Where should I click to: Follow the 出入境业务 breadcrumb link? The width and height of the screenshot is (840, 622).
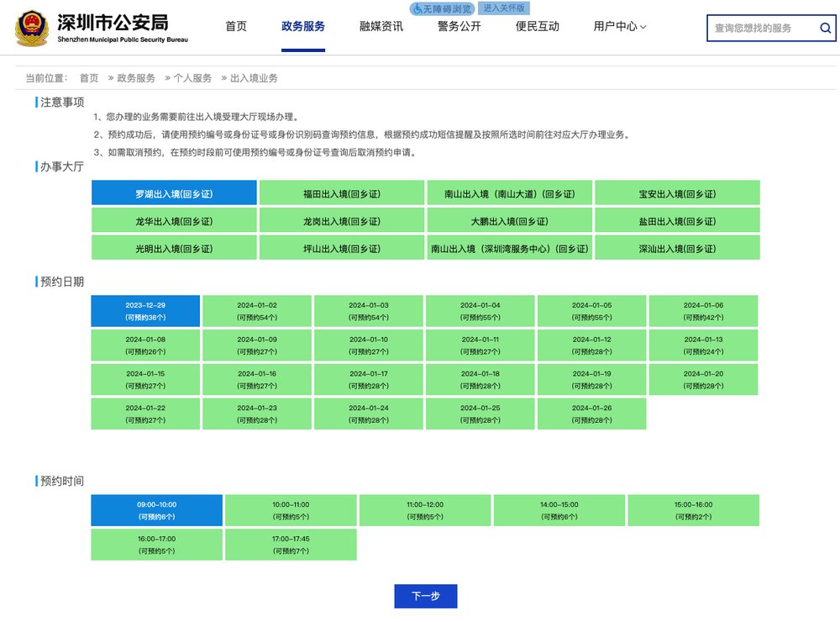pos(250,77)
